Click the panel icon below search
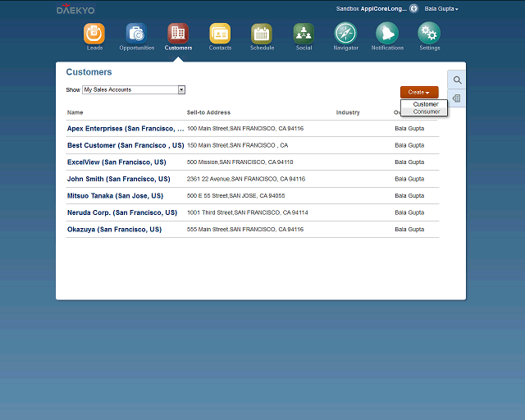 (457, 98)
